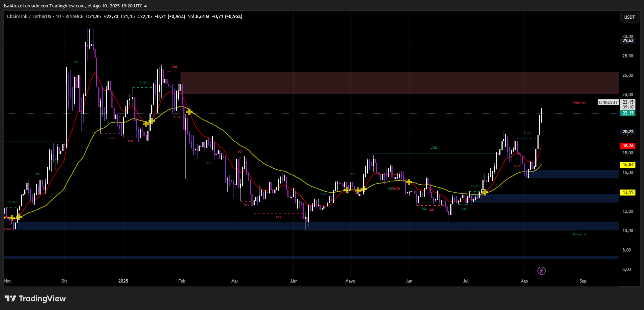Select the LINKUSDT symbol label on price axis
This screenshot has height=310, width=644.
(608, 103)
